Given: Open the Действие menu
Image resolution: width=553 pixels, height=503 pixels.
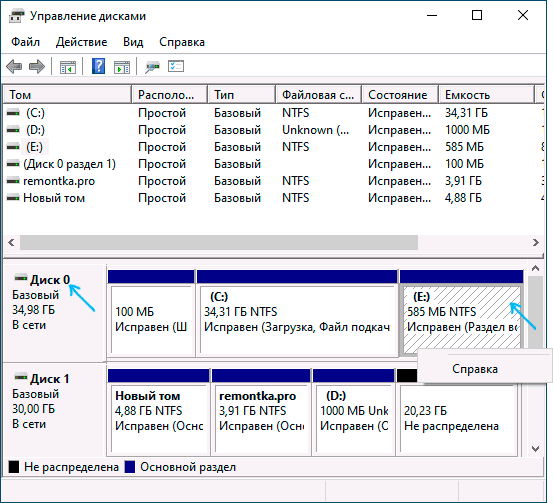Looking at the screenshot, I should pos(81,42).
